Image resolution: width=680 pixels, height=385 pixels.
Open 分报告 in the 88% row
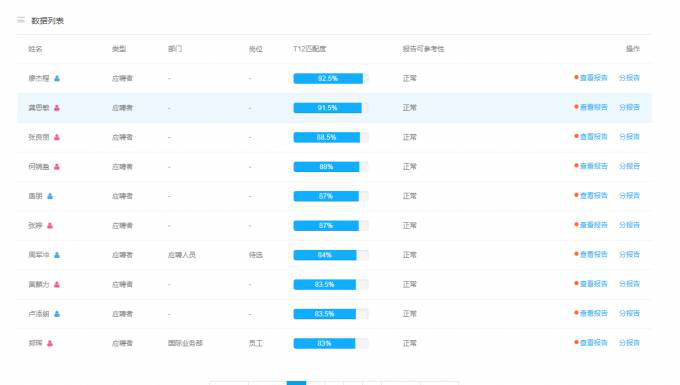629,166
